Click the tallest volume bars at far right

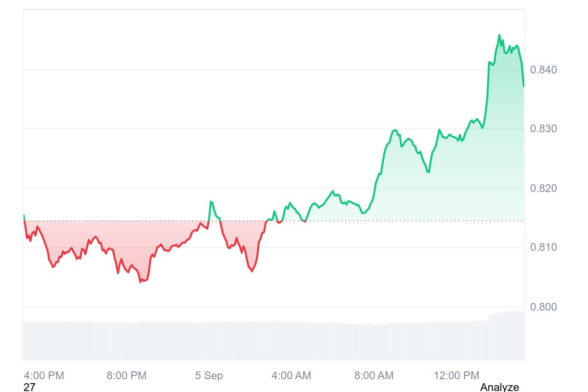pos(514,336)
